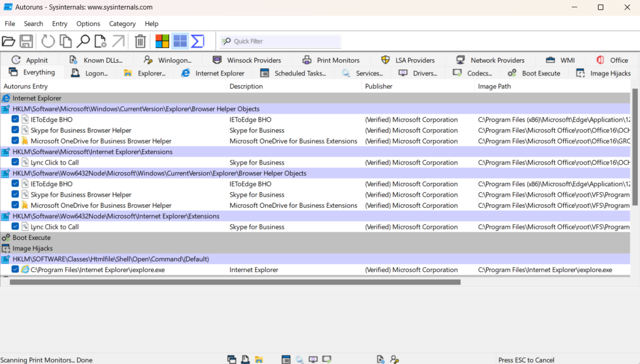Switch to the Logon tab
The width and height of the screenshot is (640, 364).
coord(90,73)
